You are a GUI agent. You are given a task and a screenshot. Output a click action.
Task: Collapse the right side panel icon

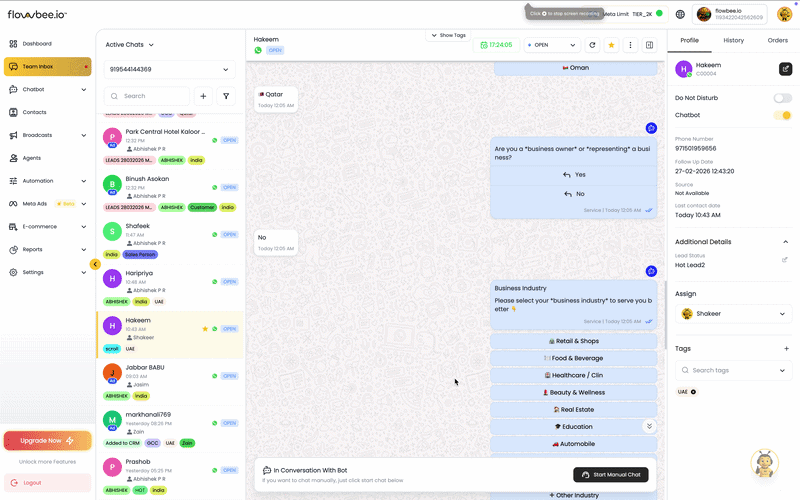[x=649, y=45]
